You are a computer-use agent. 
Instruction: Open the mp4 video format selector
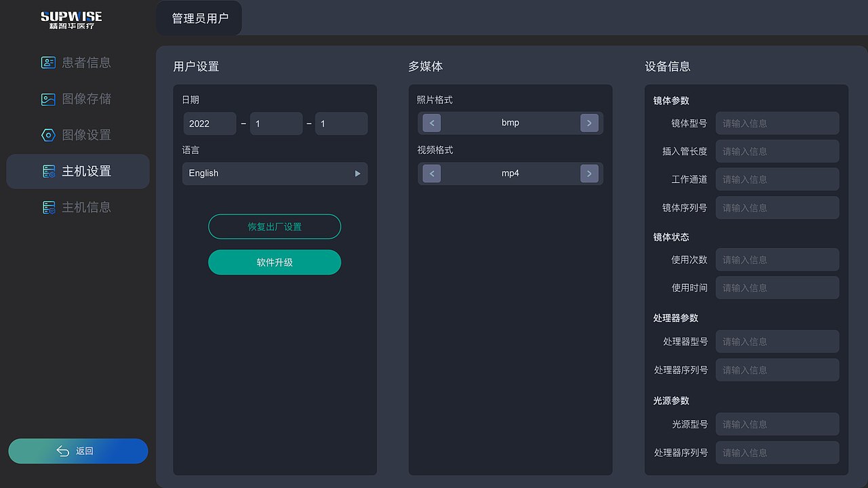tap(510, 174)
